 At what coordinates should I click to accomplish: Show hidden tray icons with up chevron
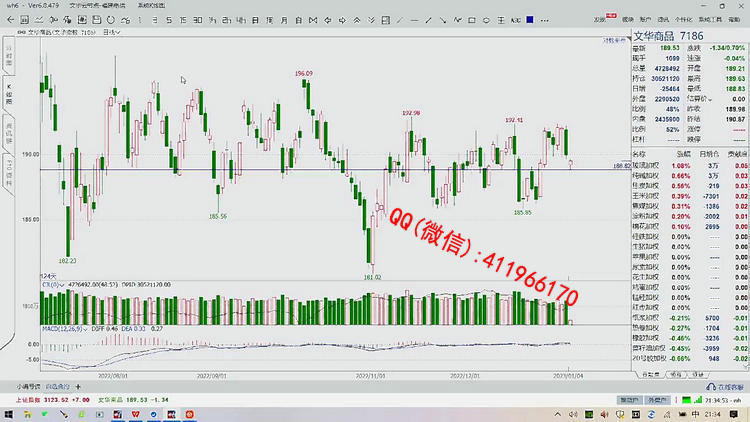click(x=558, y=414)
